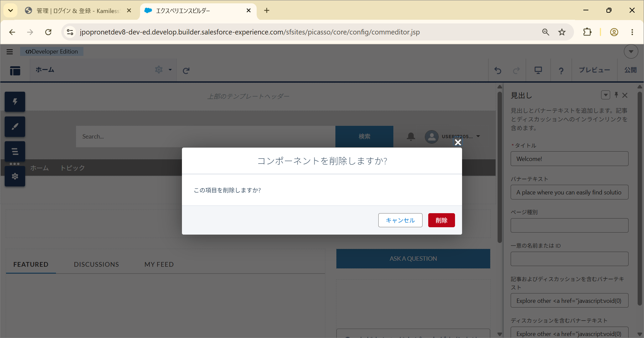This screenshot has height=338, width=644.
Task: Close the エクスペリエンスビルダー browser tab
Action: point(249,11)
